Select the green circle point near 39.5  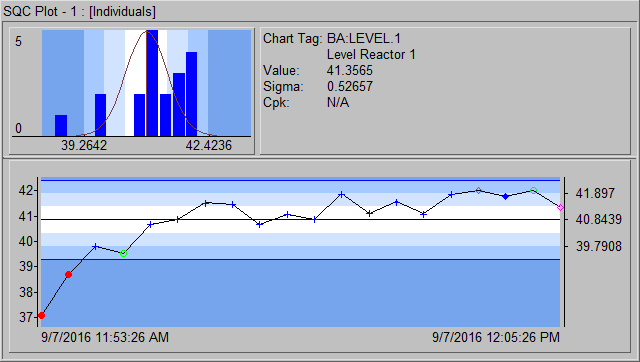click(x=124, y=253)
